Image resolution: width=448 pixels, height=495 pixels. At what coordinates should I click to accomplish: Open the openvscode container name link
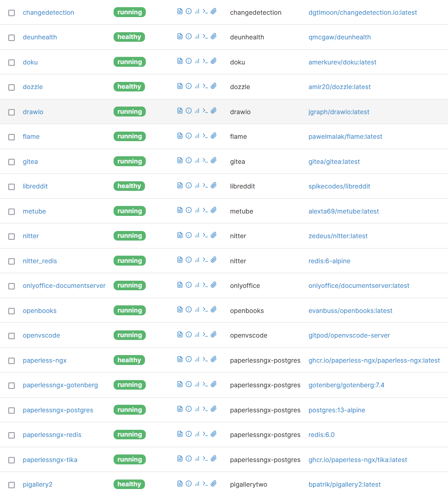click(41, 335)
